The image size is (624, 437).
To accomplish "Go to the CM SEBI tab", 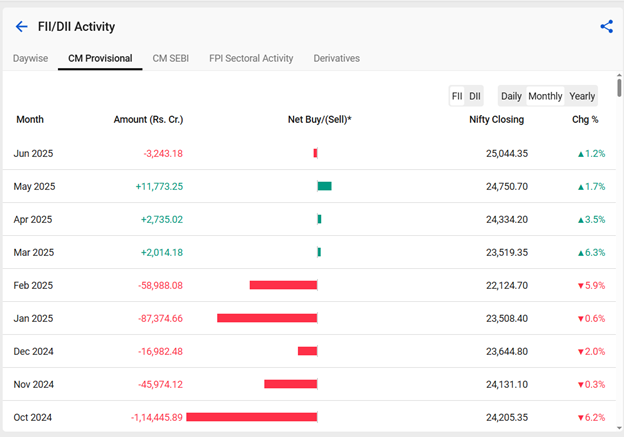I will coord(171,58).
